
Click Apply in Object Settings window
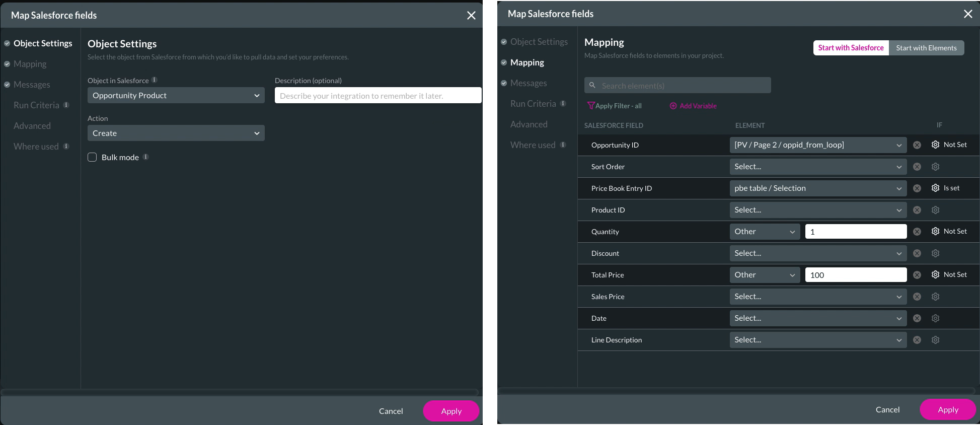click(x=451, y=411)
